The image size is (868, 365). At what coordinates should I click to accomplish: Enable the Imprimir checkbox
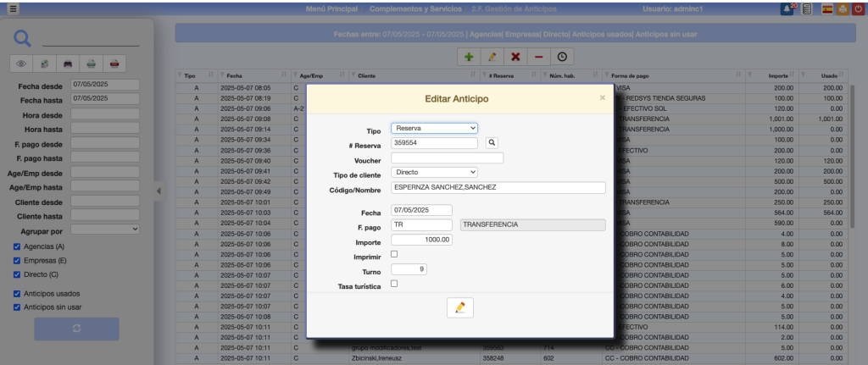click(x=394, y=254)
